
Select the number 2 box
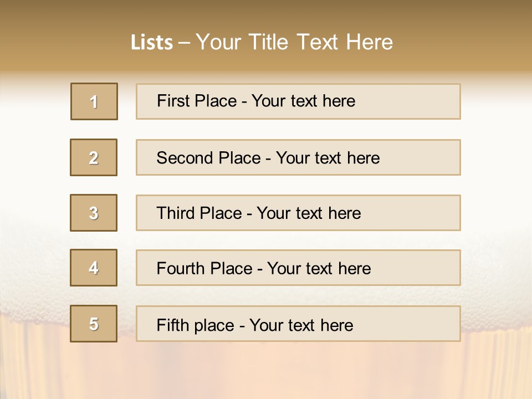[94, 157]
